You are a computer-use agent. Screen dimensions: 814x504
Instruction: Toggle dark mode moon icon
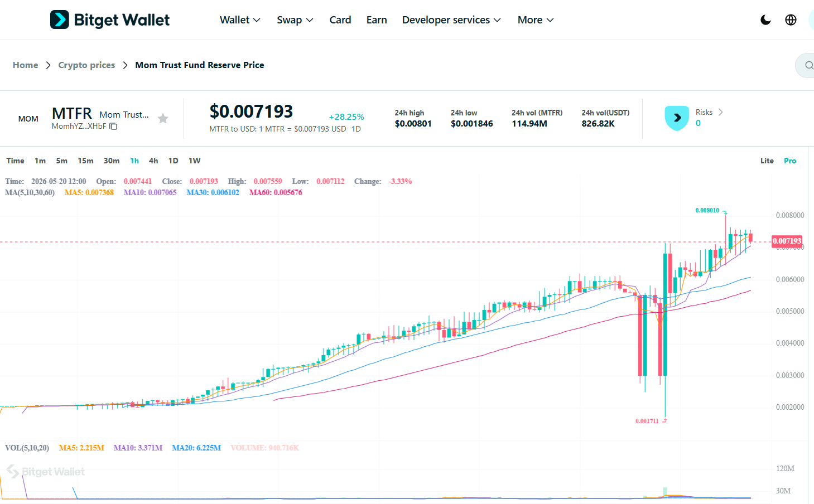[765, 20]
